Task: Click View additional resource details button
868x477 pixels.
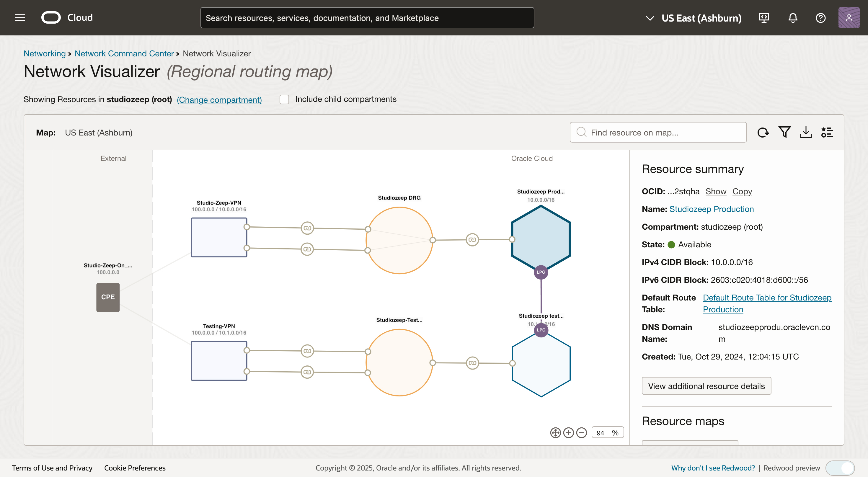Action: tap(706, 386)
